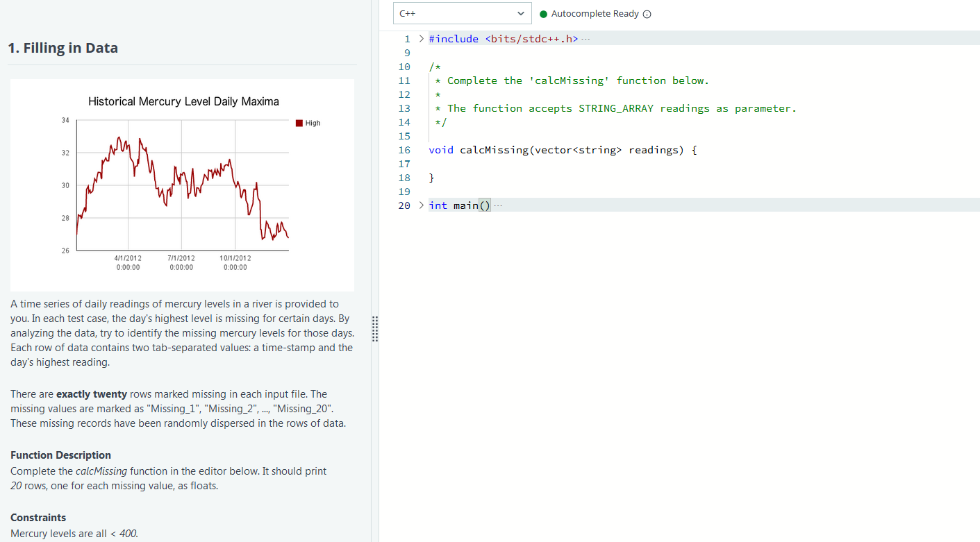Screen dimensions: 980x542
Task: Open the C++ language dropdown
Action: pos(462,13)
